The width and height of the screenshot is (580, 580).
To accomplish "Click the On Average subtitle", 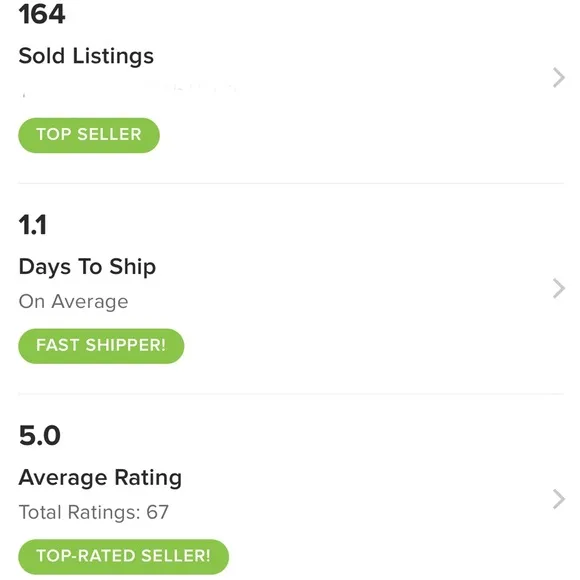I will tap(73, 301).
